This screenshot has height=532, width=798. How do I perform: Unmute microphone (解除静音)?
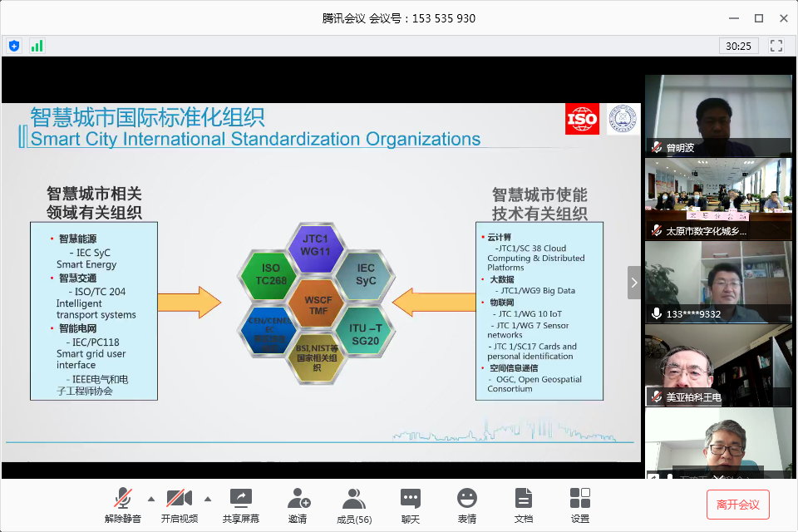pyautogui.click(x=123, y=505)
